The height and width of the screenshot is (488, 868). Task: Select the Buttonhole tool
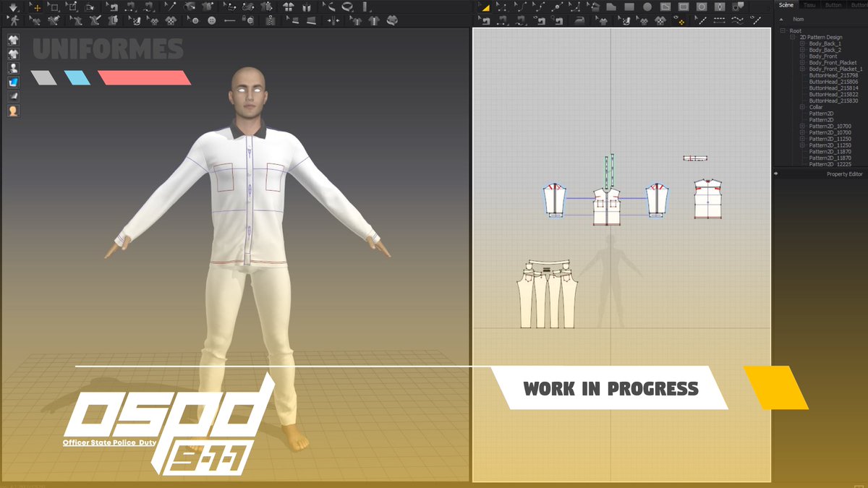(229, 20)
